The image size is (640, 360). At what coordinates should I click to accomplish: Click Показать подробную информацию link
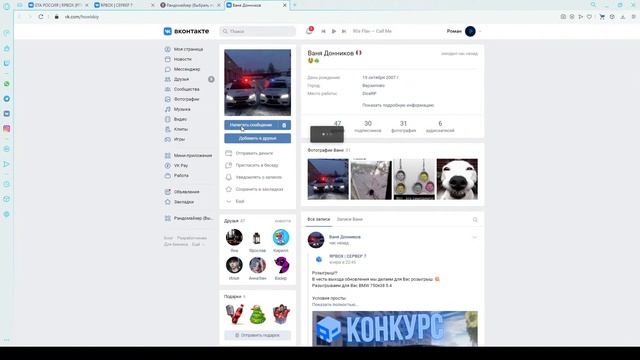tap(398, 105)
